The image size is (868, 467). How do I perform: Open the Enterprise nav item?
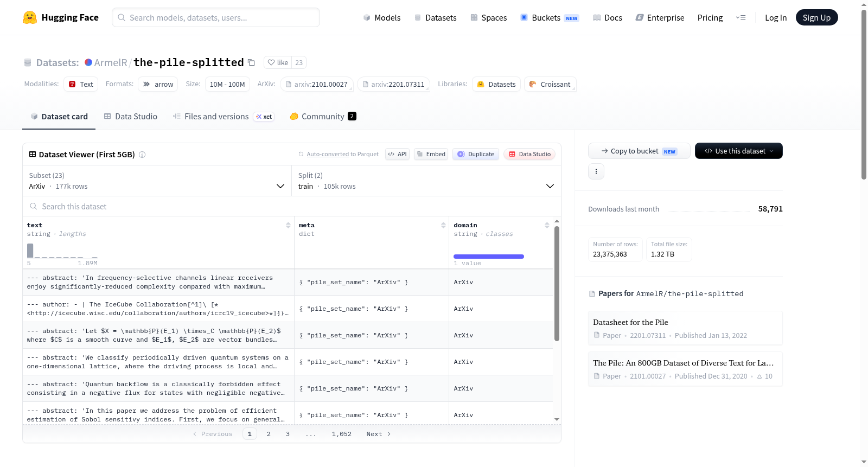660,17
